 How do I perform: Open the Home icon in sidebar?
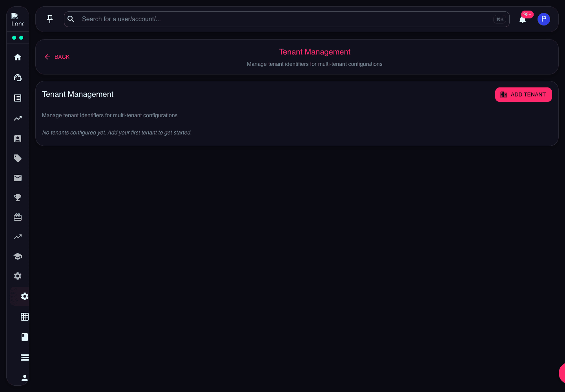[x=18, y=57]
